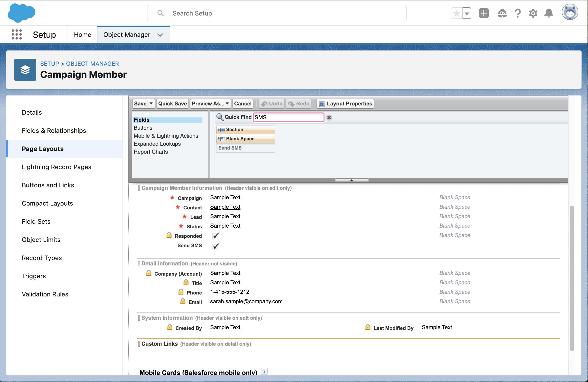Click the Redo arrow button
The width and height of the screenshot is (588, 382).
(298, 103)
